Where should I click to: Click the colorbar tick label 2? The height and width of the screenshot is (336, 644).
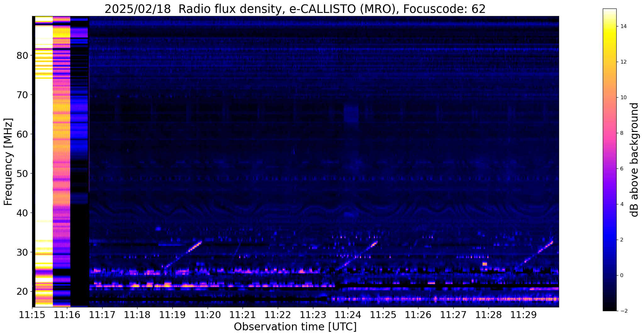pos(621,240)
